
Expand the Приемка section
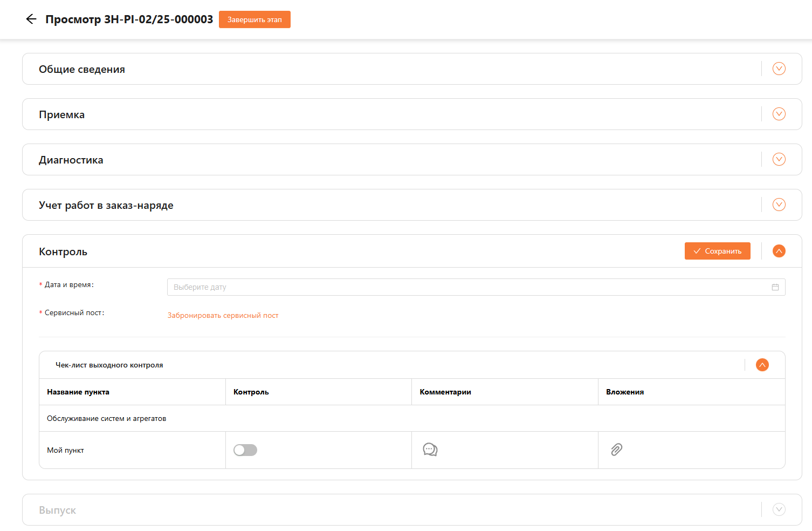tap(779, 114)
